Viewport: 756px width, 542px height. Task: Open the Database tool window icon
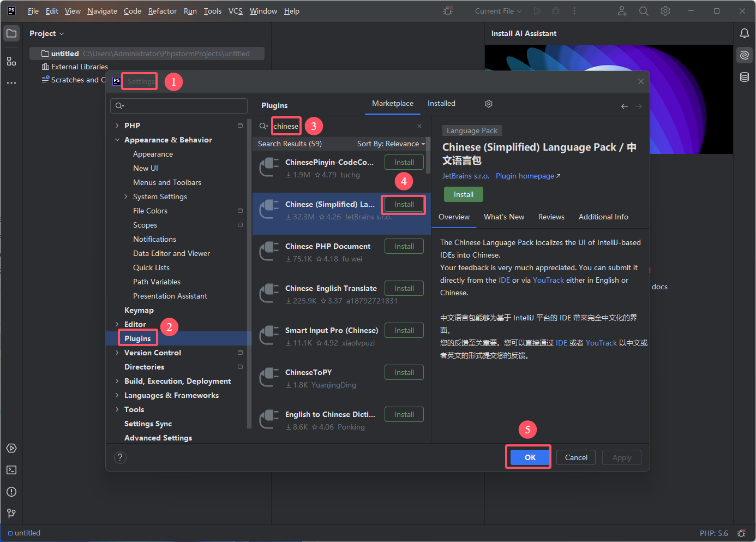coord(745,77)
